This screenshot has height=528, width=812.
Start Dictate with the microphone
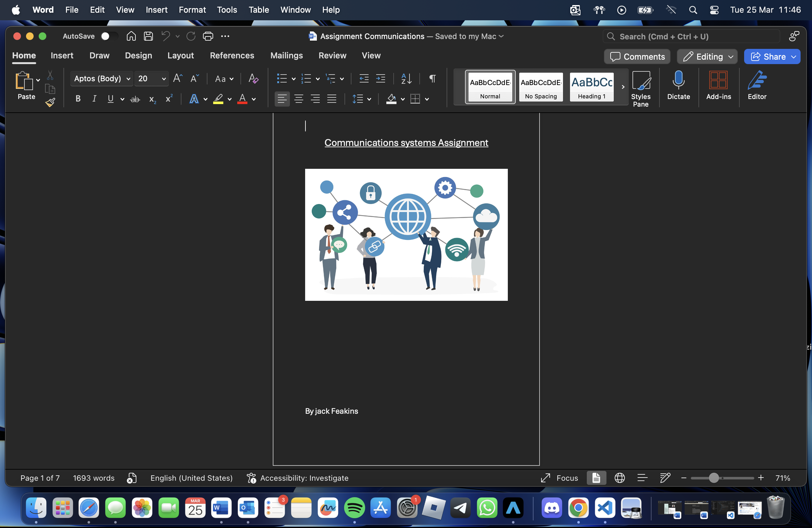pos(678,85)
